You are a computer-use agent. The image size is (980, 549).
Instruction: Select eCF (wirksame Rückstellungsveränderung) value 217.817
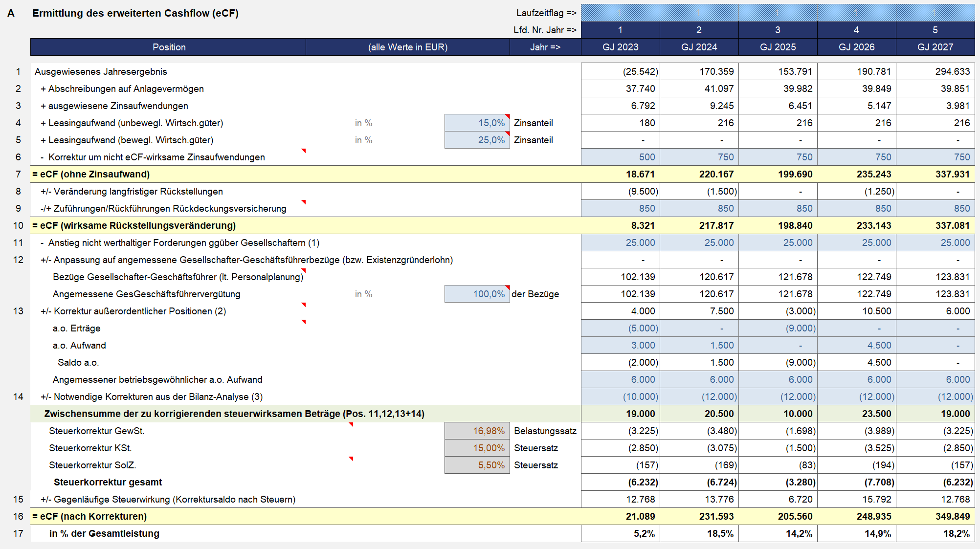[699, 225]
